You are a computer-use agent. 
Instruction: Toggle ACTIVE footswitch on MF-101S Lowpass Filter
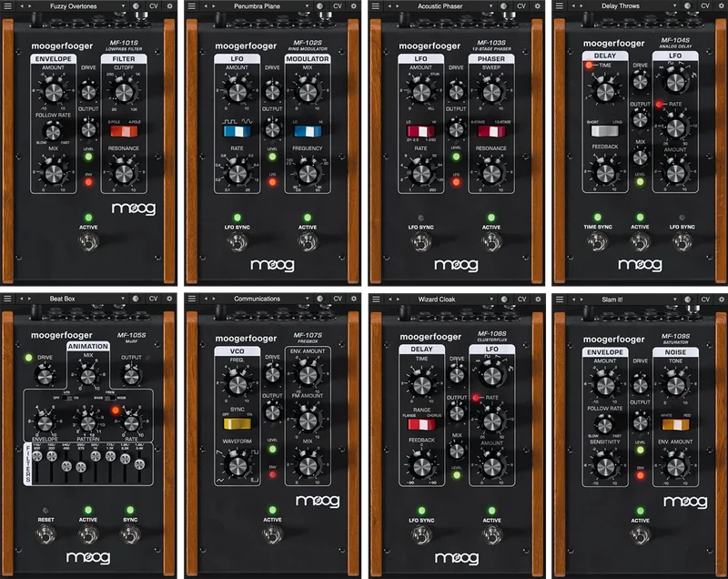[88, 242]
